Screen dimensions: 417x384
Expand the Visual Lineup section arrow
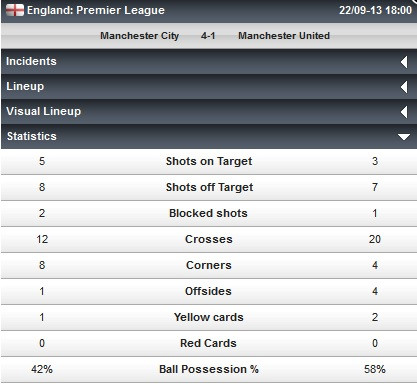tap(404, 112)
